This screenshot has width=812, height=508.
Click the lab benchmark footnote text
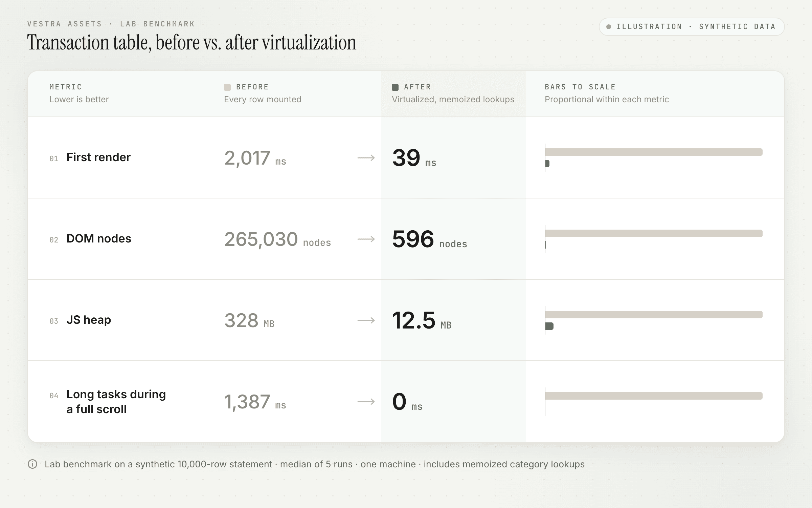click(x=315, y=464)
